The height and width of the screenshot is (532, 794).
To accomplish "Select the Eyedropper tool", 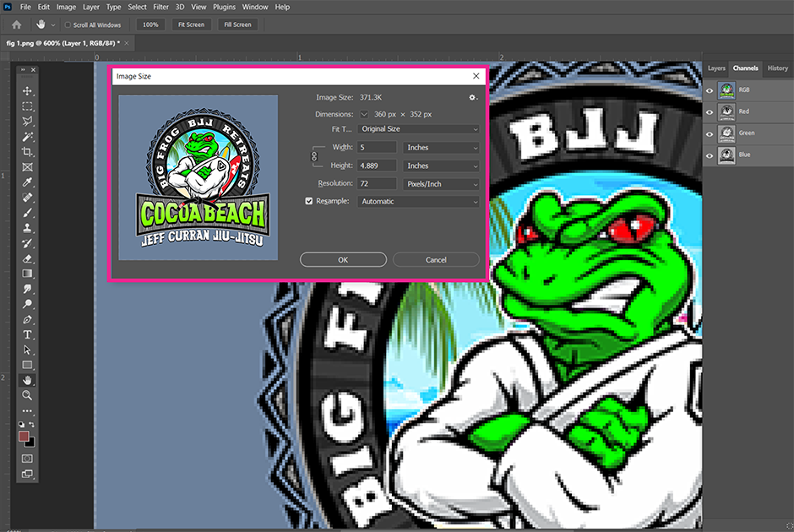I will [x=27, y=182].
